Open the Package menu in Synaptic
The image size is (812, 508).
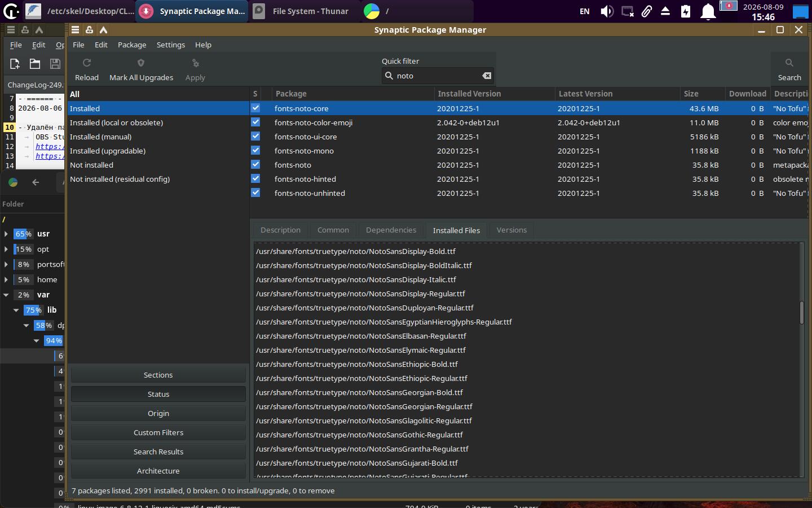(132, 45)
